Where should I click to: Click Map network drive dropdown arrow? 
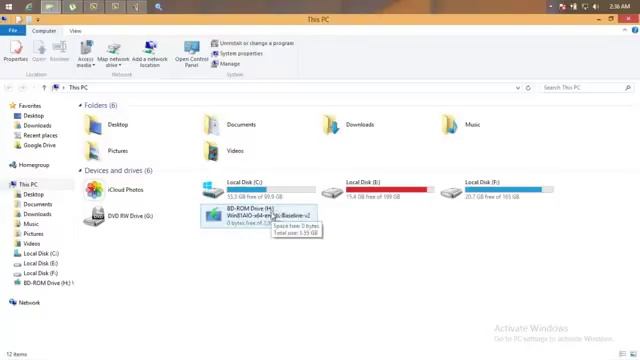pos(120,65)
